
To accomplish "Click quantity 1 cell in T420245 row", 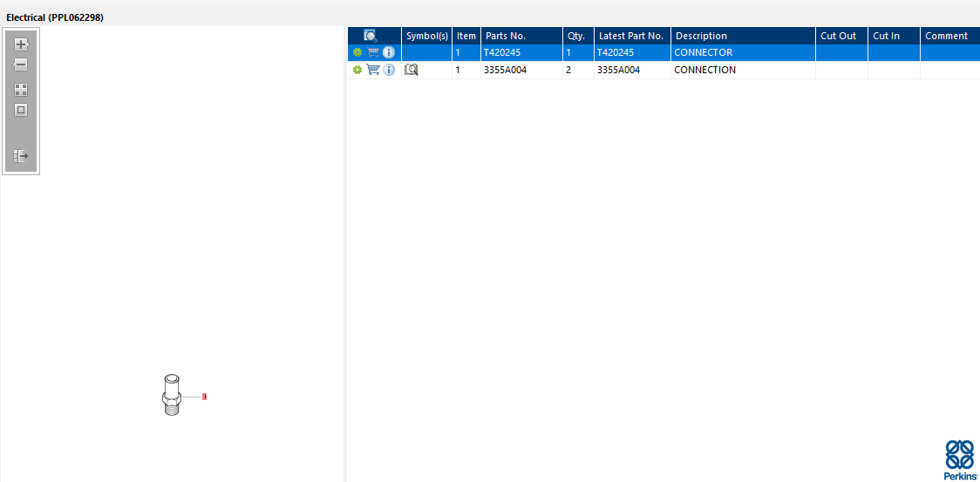I will (578, 52).
